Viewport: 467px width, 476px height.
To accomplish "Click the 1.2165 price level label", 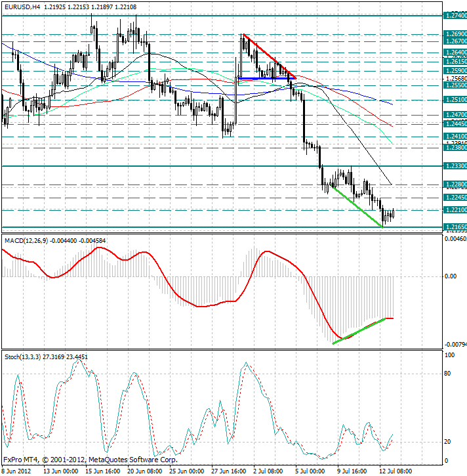I will (x=455, y=227).
